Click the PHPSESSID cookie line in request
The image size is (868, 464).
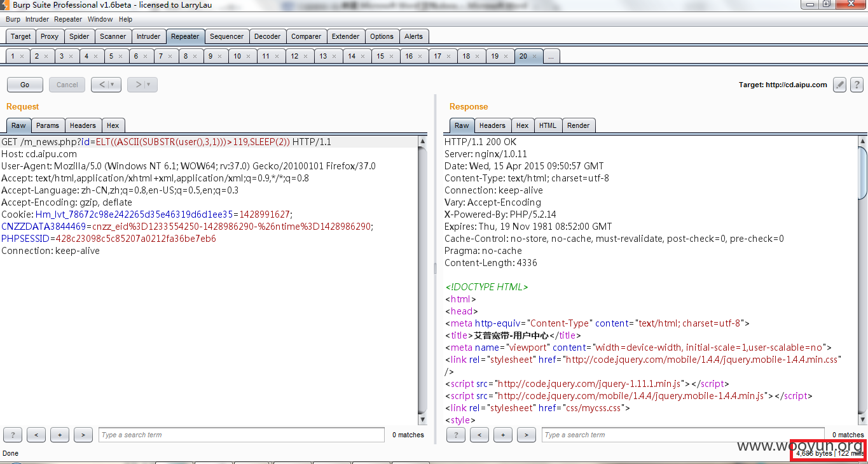pos(109,239)
